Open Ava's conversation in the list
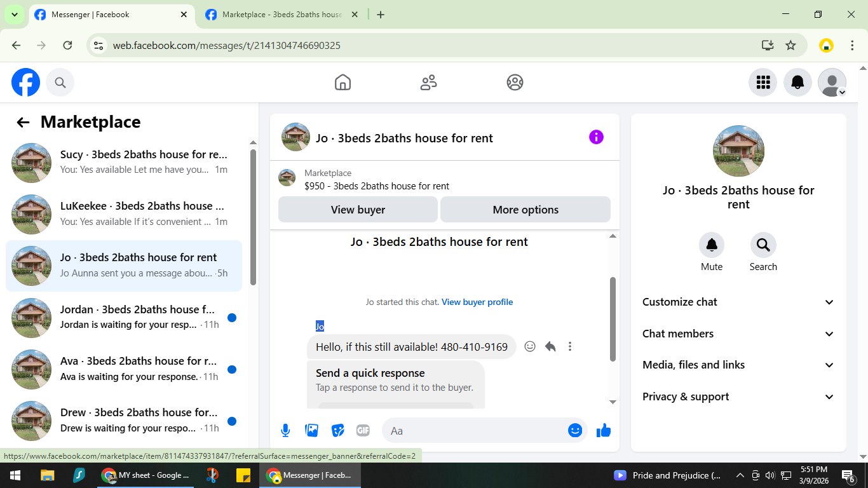The image size is (868, 488). (124, 369)
